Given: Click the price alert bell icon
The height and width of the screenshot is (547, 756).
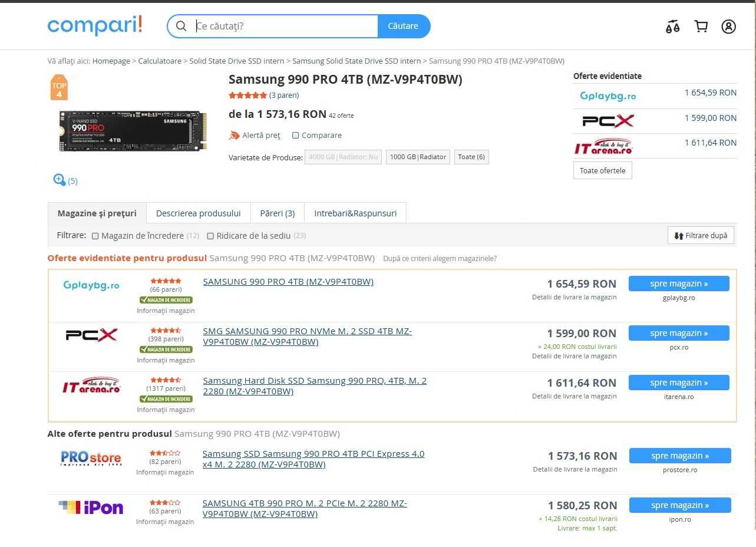Looking at the screenshot, I should 234,135.
